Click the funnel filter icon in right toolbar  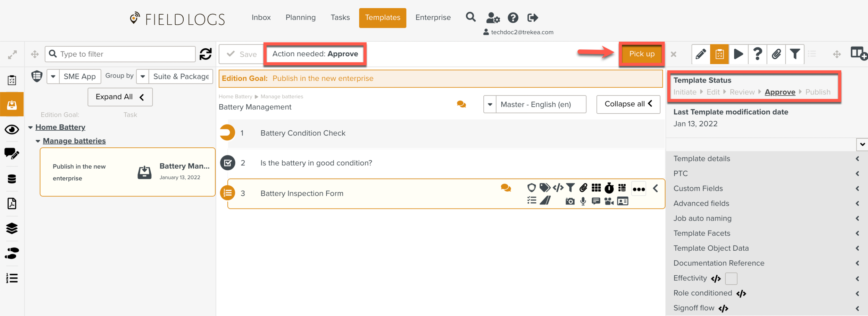pyautogui.click(x=795, y=54)
